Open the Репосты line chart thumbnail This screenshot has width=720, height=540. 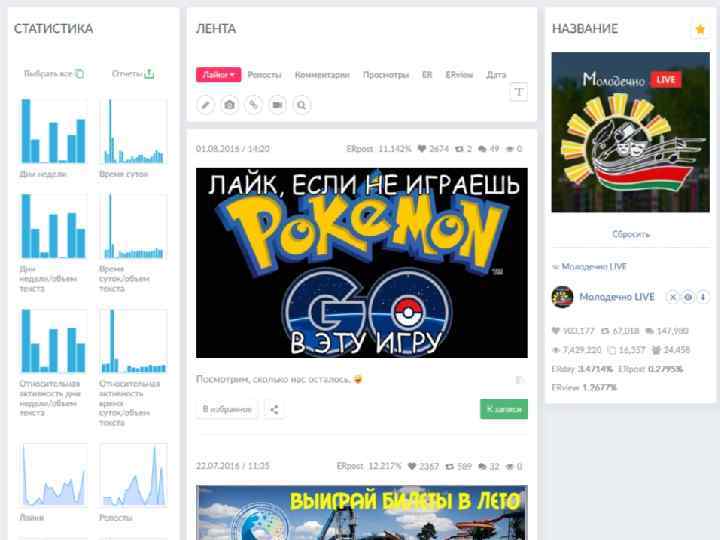click(133, 475)
